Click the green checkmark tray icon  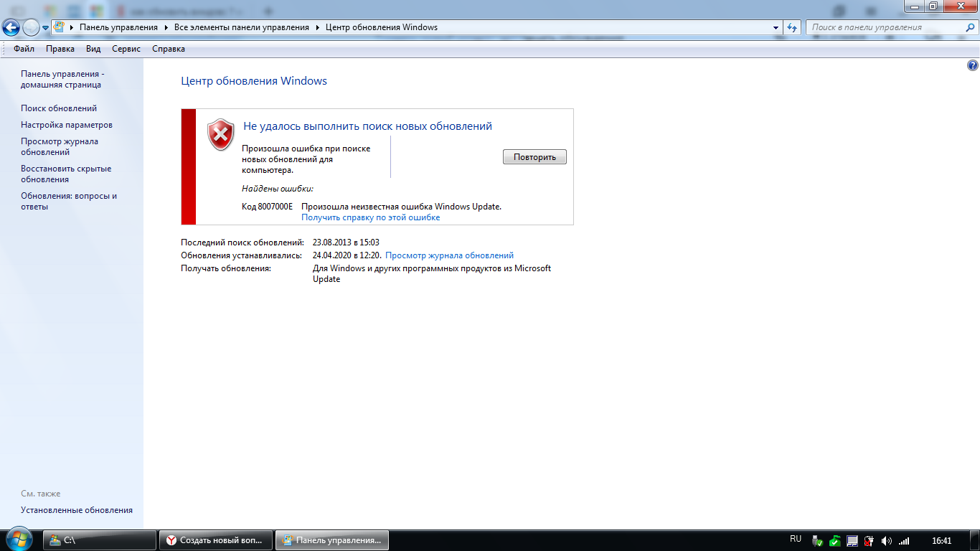pos(834,540)
